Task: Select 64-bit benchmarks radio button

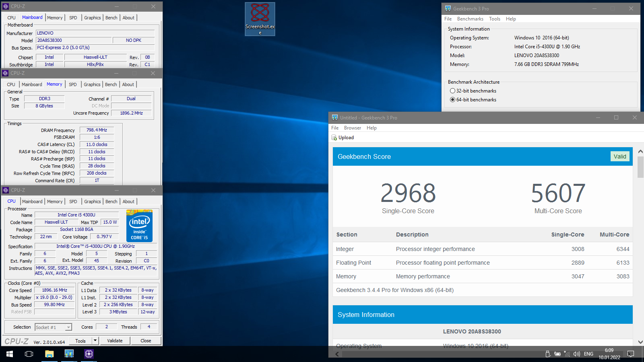Action: click(x=453, y=100)
